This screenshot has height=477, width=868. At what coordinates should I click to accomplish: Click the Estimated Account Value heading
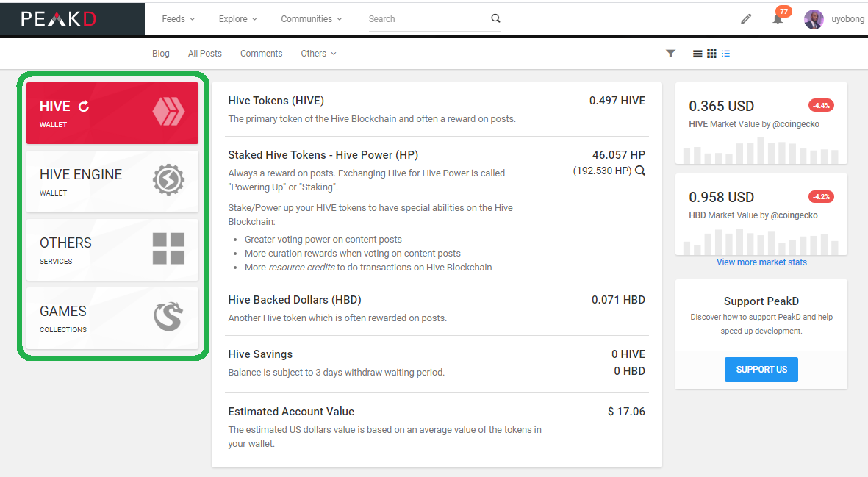(291, 412)
